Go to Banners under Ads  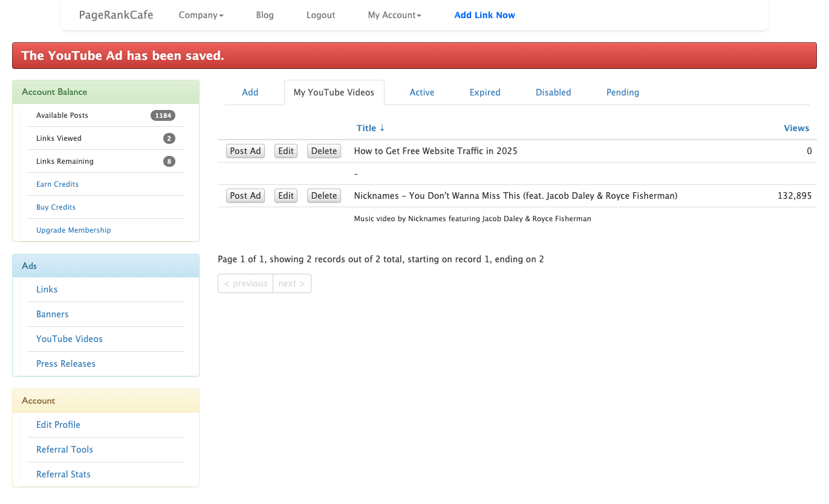(53, 314)
